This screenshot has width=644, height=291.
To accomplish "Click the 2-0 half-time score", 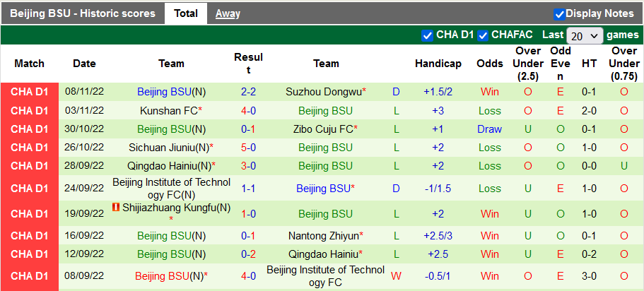I will 589,110.
